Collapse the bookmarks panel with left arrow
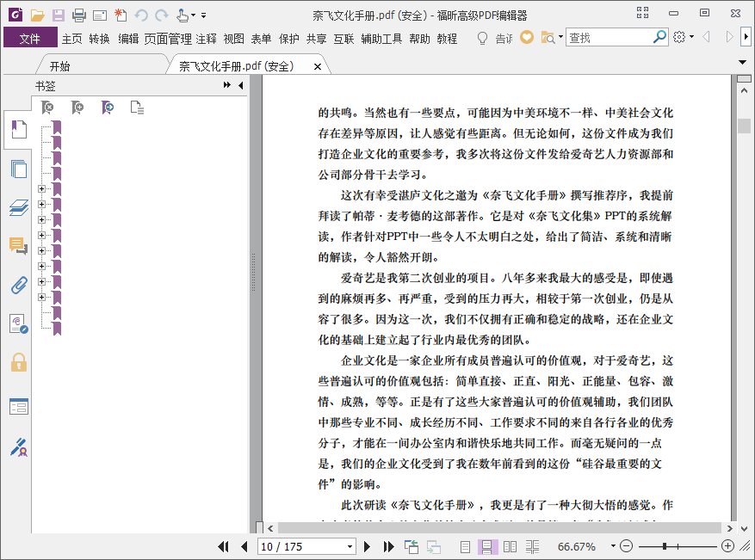This screenshot has height=560, width=755. [x=241, y=85]
